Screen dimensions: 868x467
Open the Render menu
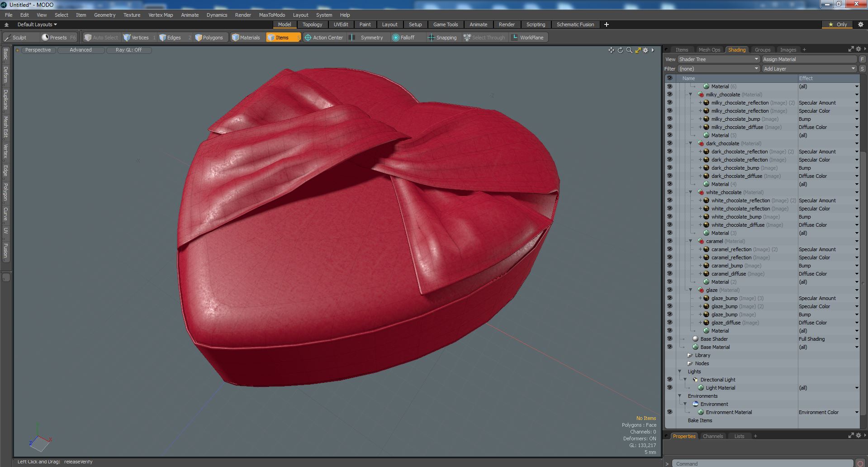[x=243, y=15]
